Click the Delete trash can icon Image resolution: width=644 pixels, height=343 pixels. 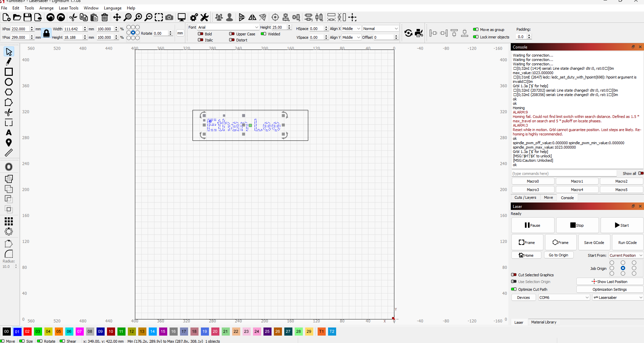click(105, 17)
